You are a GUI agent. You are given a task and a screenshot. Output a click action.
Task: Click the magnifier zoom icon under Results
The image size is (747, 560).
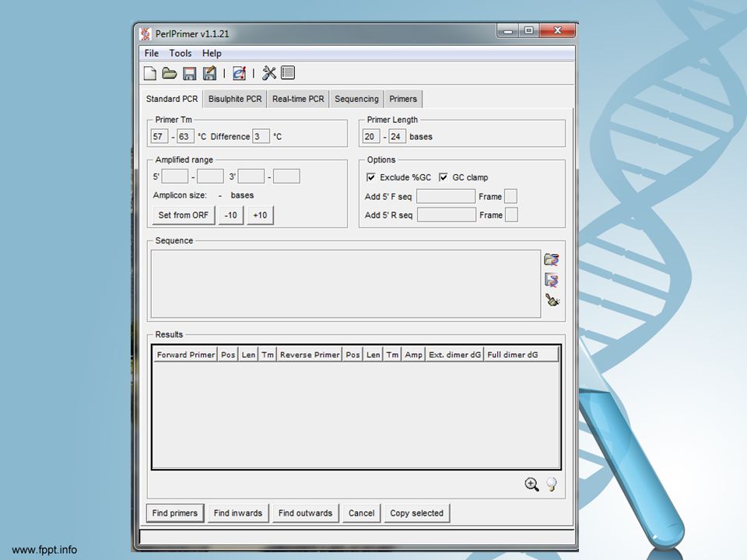click(x=531, y=485)
